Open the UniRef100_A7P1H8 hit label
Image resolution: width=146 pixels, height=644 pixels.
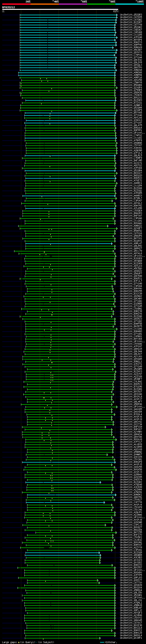[131, 37]
